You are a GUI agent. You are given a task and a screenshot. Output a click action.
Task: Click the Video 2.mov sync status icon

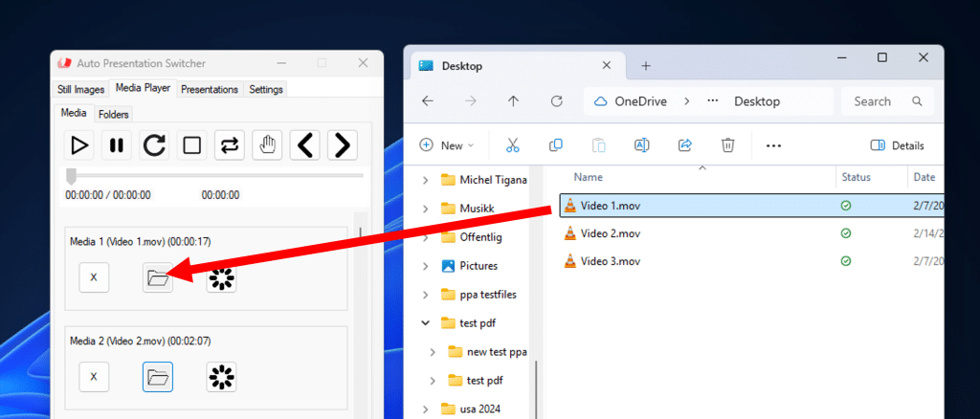click(x=846, y=233)
